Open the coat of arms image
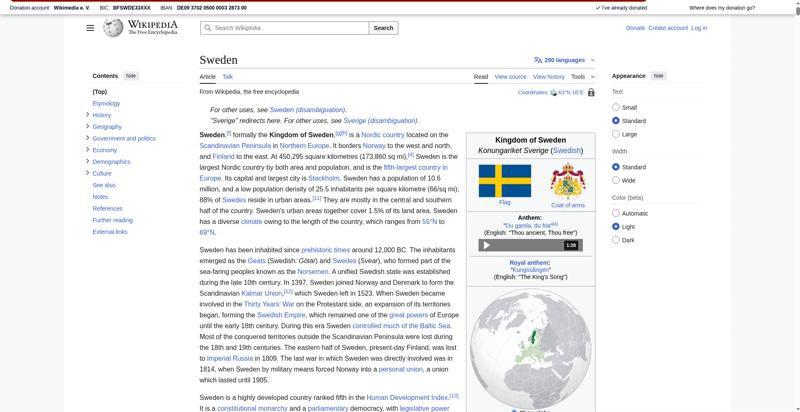 coord(568,181)
